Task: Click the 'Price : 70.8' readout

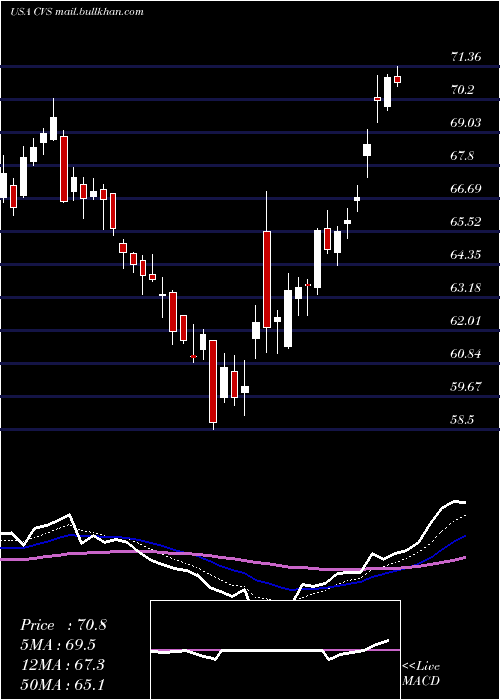Action: 63,625
